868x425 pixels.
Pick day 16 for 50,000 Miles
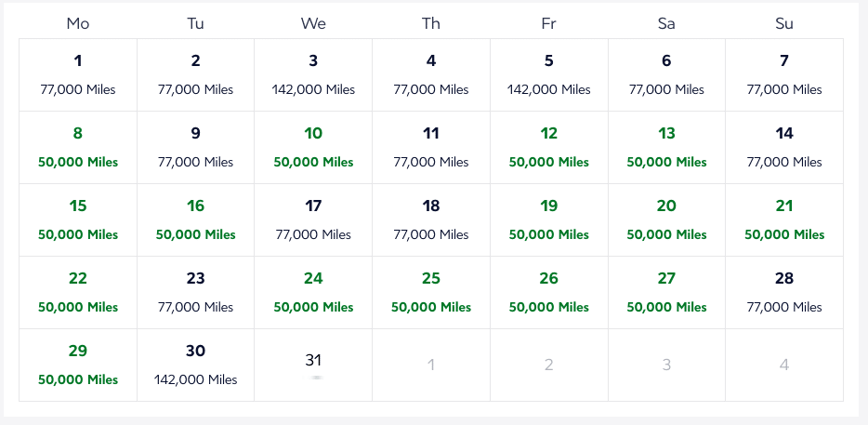(195, 219)
